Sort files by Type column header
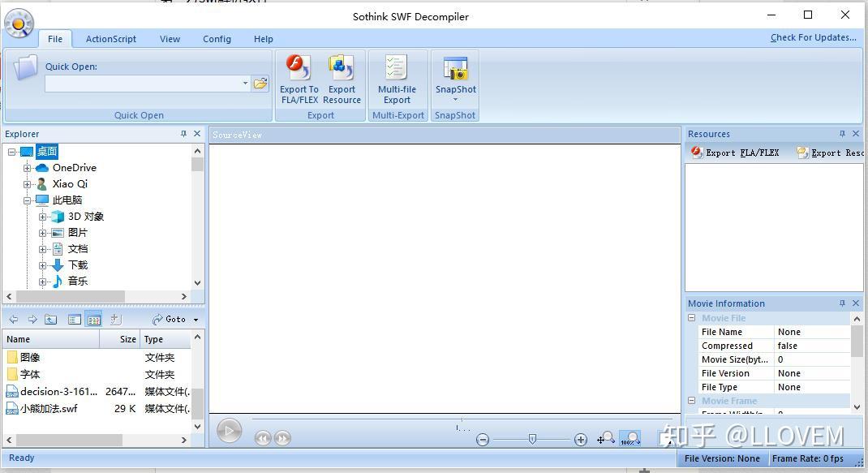The width and height of the screenshot is (868, 473). pos(165,339)
